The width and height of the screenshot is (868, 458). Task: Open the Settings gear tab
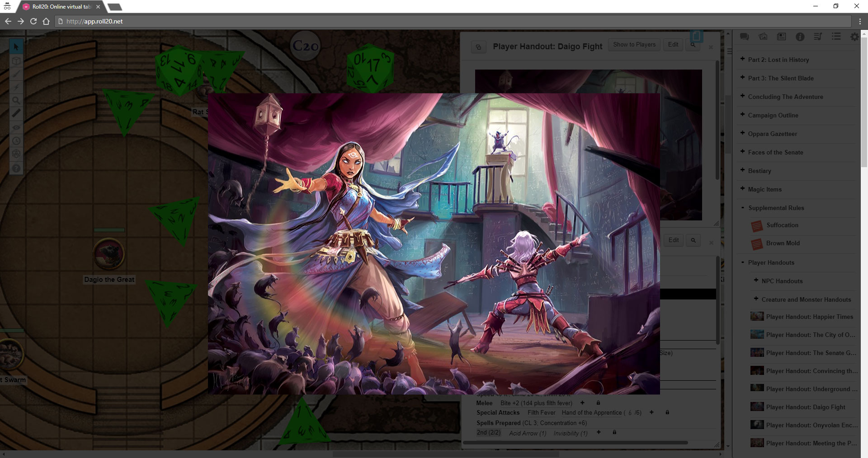click(x=854, y=37)
